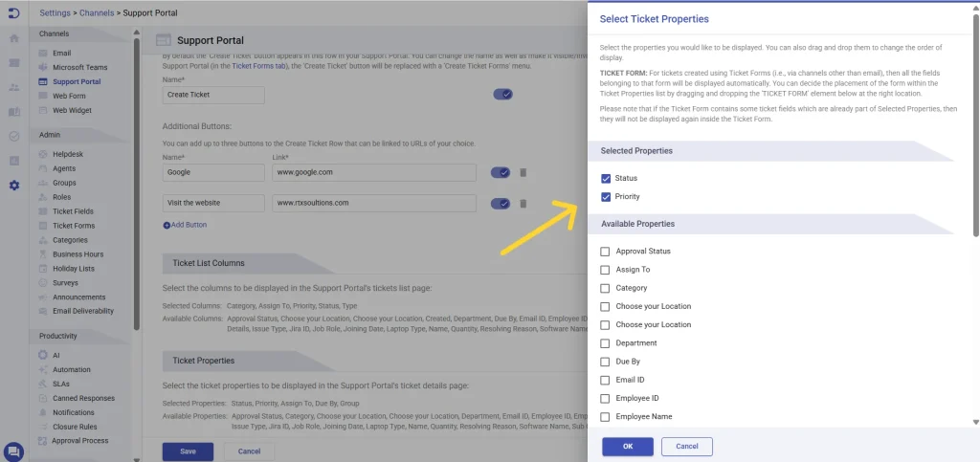Open the checkmark circle icon in left rail

(x=13, y=136)
